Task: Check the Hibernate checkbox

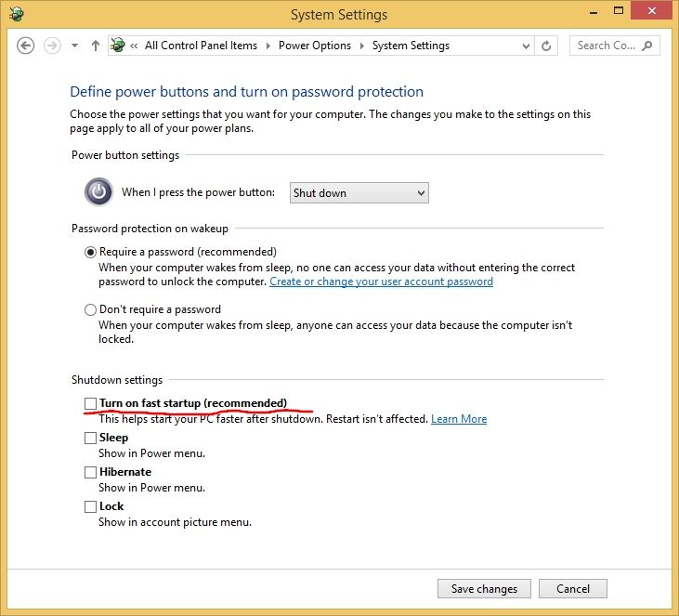Action: [90, 472]
